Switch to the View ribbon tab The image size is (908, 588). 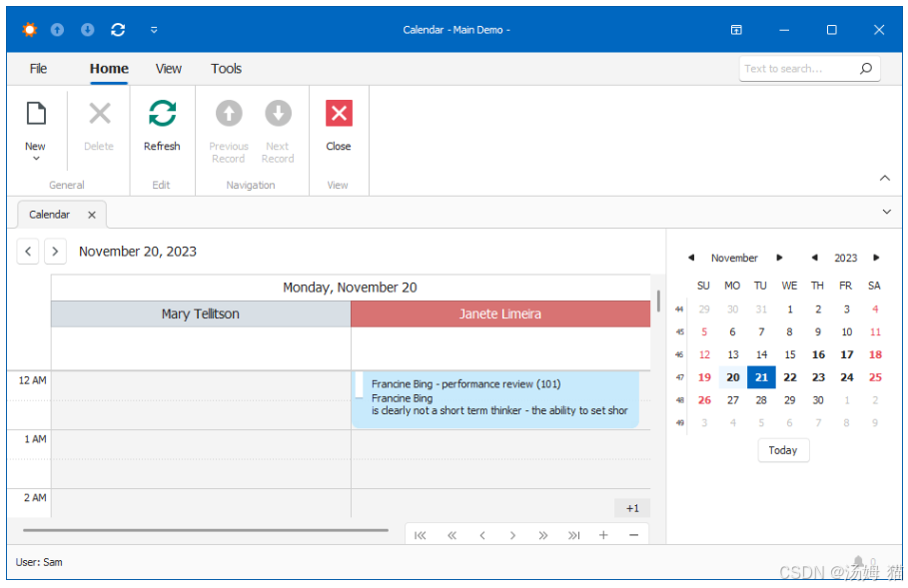168,69
